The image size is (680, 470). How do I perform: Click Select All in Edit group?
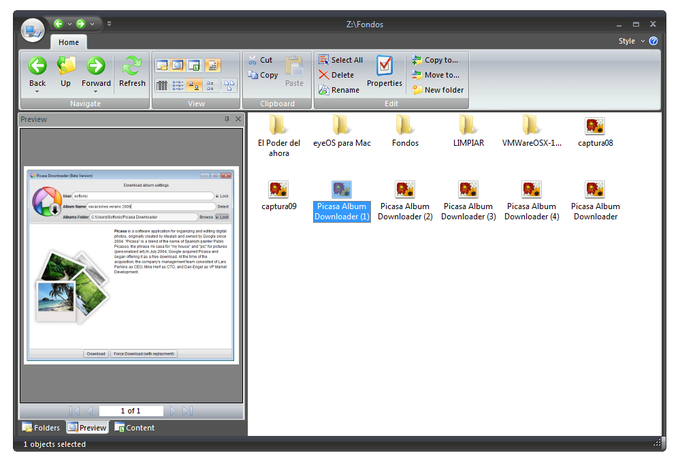(x=341, y=60)
